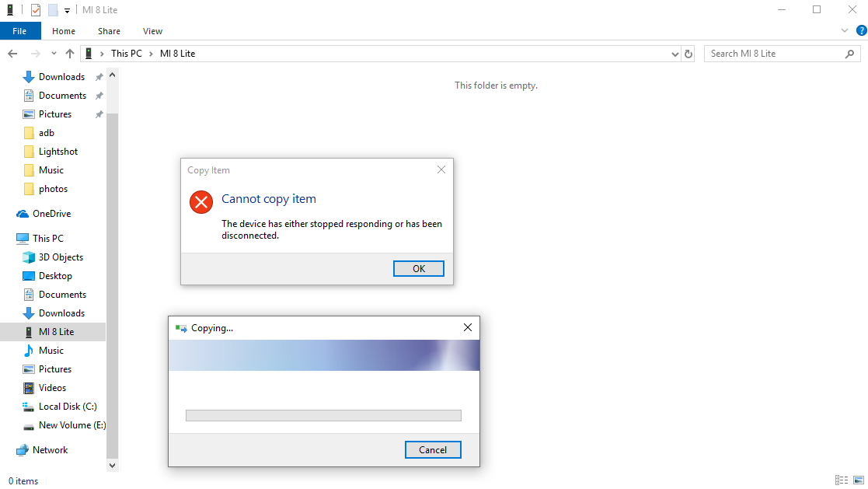This screenshot has width=868, height=489.
Task: Open the Recent locations dropdown
Action: pos(54,54)
